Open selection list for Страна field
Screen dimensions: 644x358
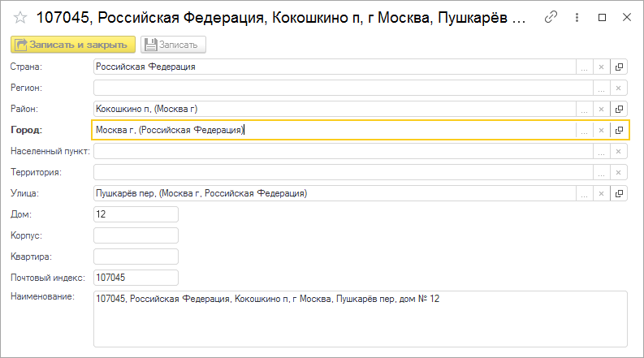click(585, 67)
